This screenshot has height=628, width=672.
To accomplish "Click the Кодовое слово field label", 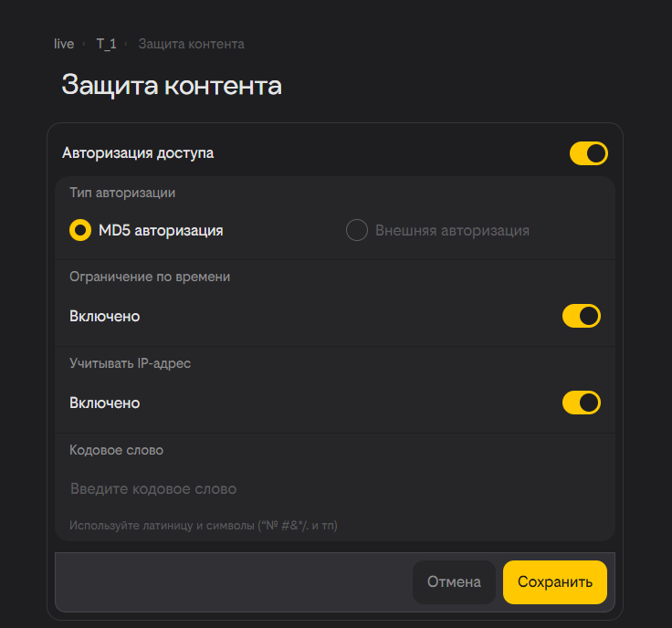I will 116,450.
